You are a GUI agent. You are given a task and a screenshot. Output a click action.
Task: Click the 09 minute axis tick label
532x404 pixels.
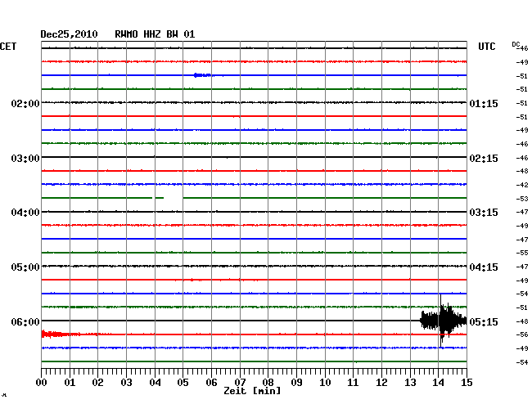pyautogui.click(x=296, y=383)
